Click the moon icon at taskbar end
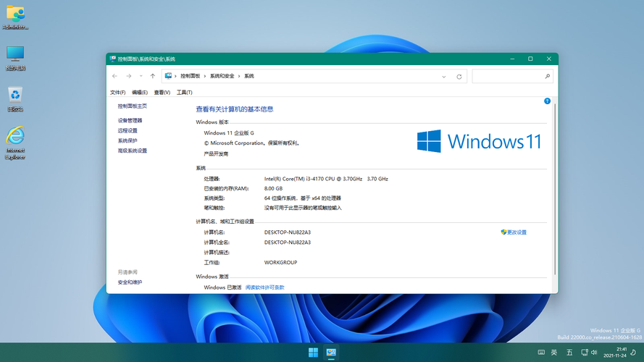 pos(634,352)
